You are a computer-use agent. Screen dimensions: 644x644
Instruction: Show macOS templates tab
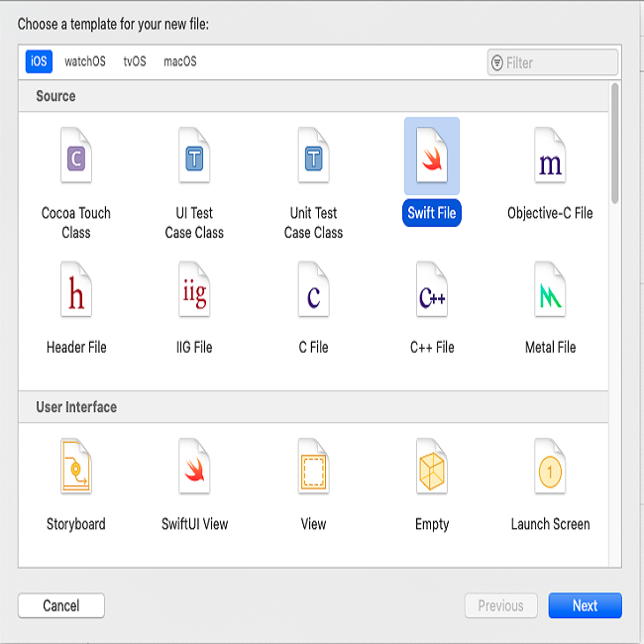coord(180,61)
